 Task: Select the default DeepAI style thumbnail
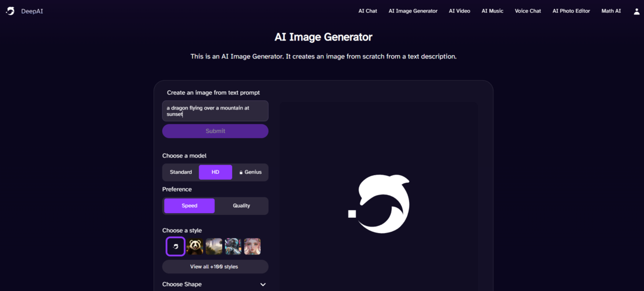point(175,247)
